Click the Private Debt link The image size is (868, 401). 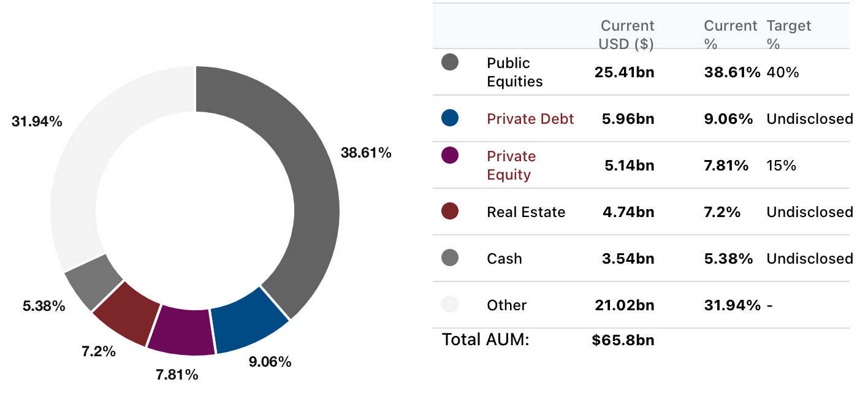point(530,119)
